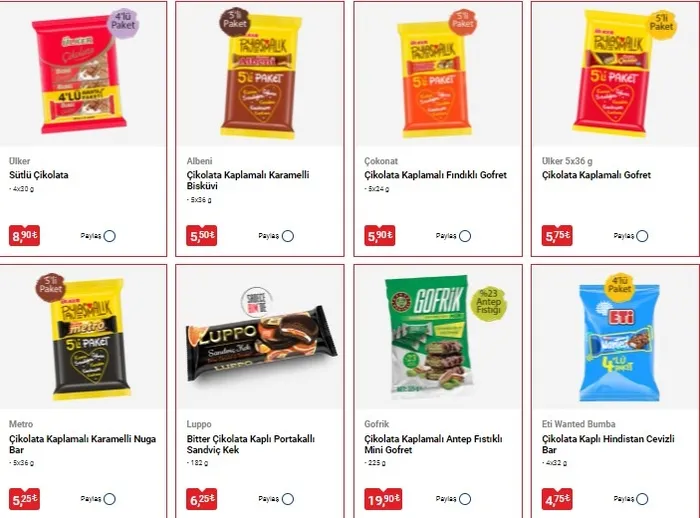This screenshot has width=700, height=518.
Task: Select the Paylaş radio for Çokonat Fındıklı Gofret
Action: pos(465,236)
